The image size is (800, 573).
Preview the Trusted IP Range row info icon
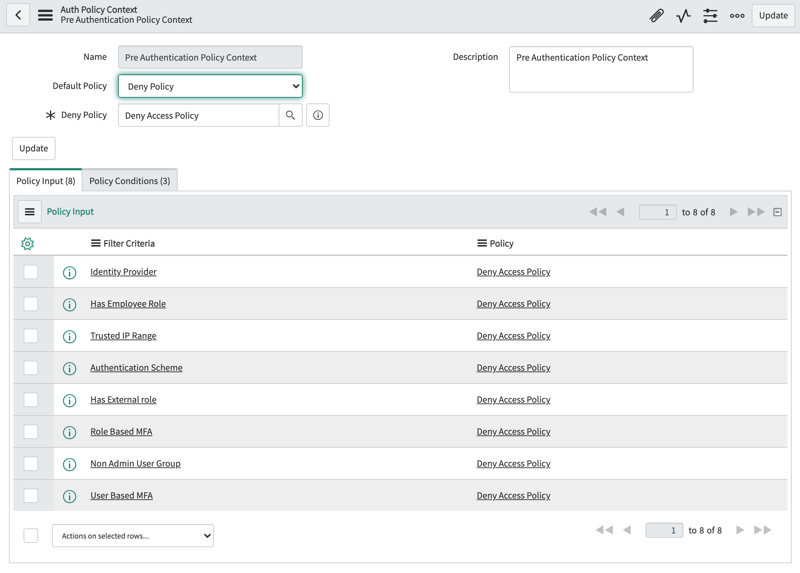[x=69, y=337]
